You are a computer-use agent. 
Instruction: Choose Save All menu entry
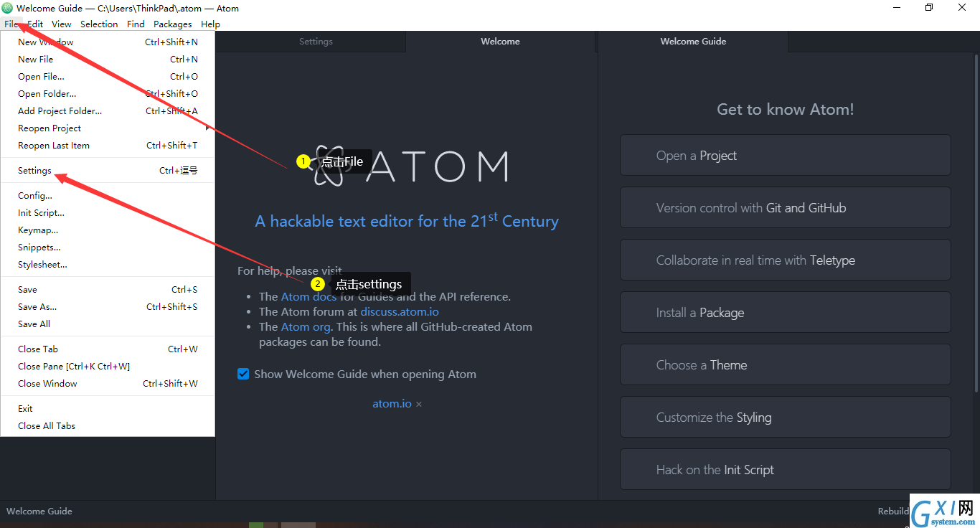tap(108, 324)
